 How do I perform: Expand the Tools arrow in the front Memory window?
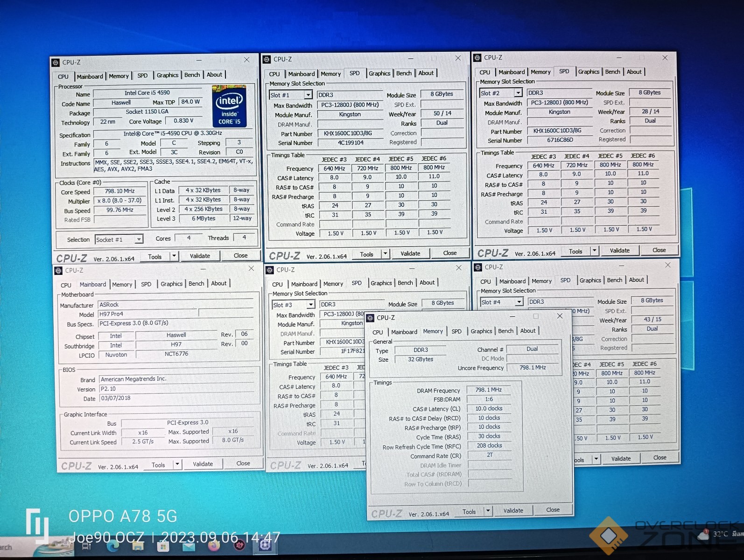(488, 511)
